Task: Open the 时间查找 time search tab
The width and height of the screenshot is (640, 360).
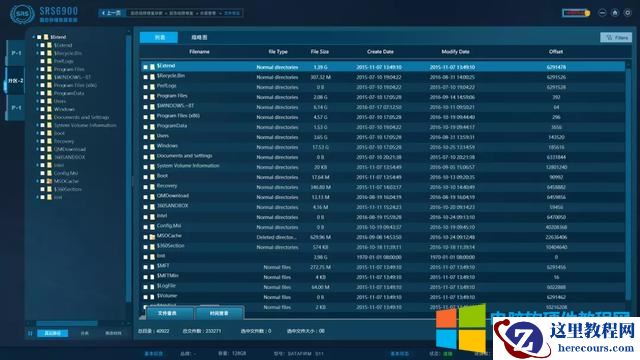Action: click(219, 313)
